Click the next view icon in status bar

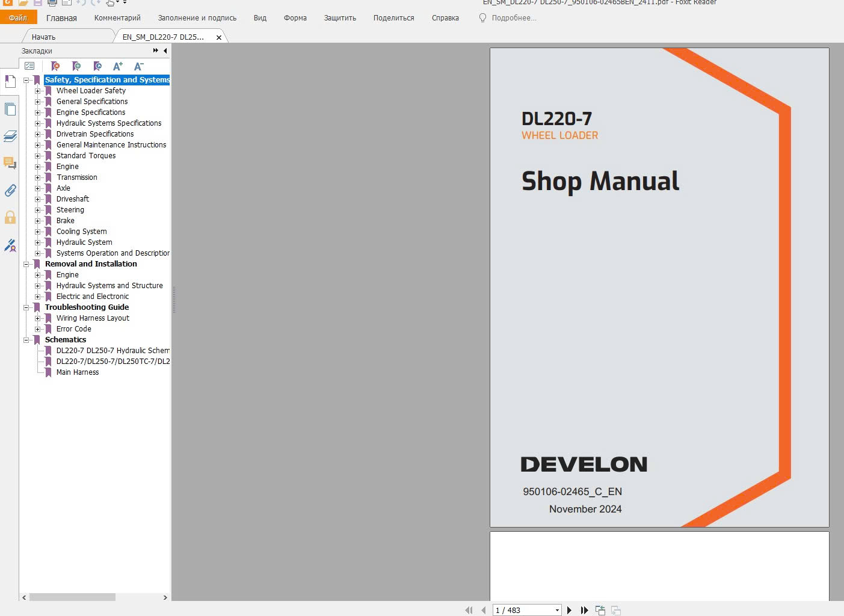[616, 610]
